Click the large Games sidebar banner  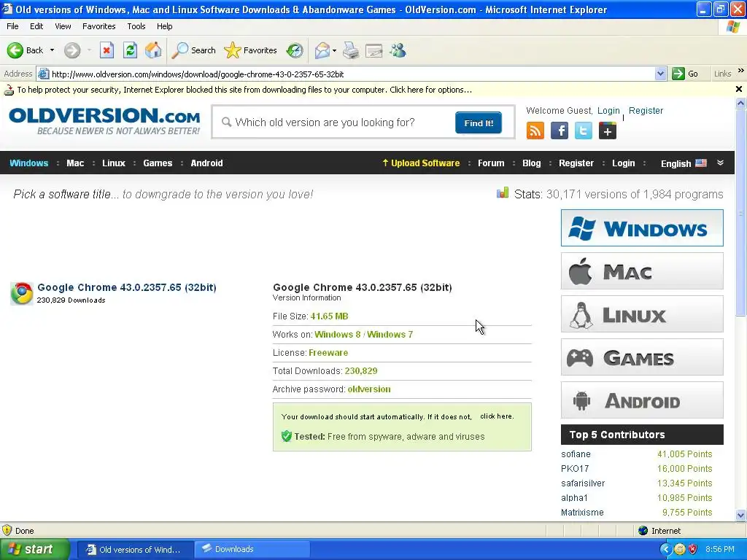click(x=642, y=357)
